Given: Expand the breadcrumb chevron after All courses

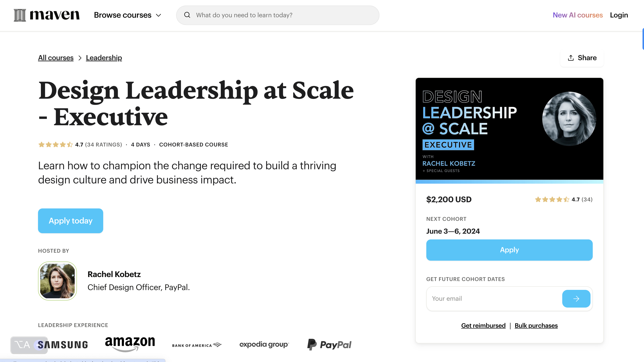Looking at the screenshot, I should pos(80,58).
